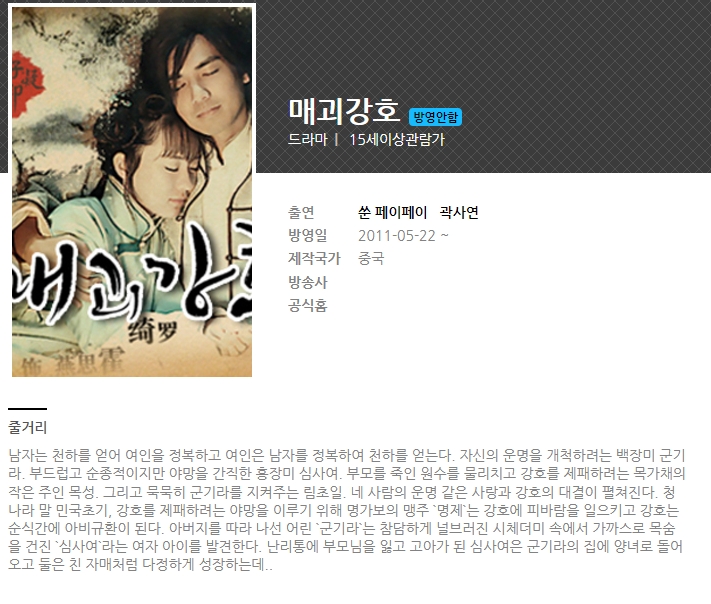711x604 pixels.
Task: Expand the truncated synopsis ending ellipsis
Action: pyautogui.click(x=268, y=565)
